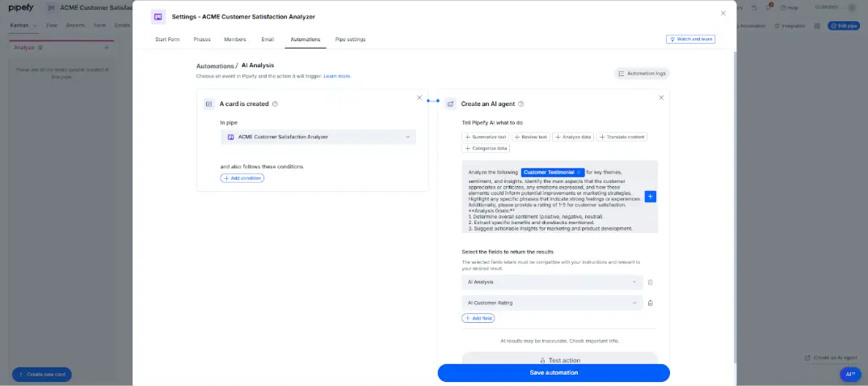The height and width of the screenshot is (386, 868).
Task: Click the card trigger icon beside 'A card is created'
Action: click(x=209, y=104)
